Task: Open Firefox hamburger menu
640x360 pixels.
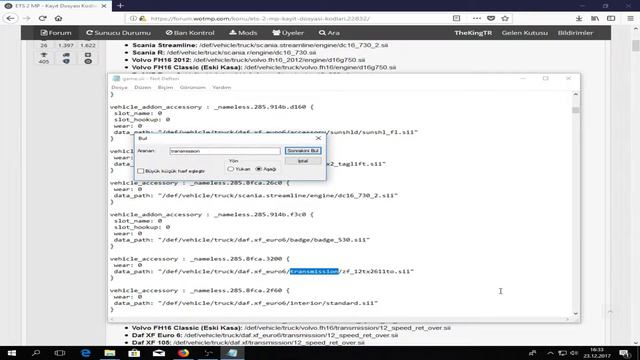Action: [631, 18]
